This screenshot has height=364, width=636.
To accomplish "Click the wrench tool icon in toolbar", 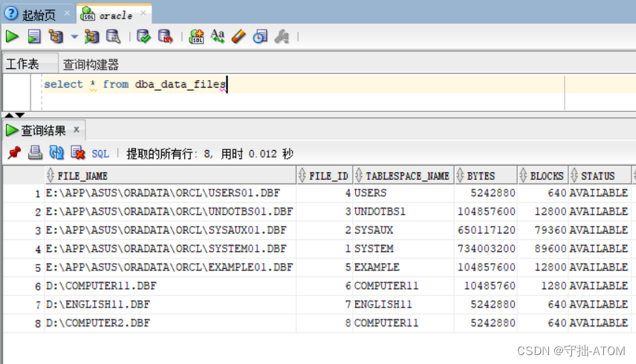I will (282, 37).
